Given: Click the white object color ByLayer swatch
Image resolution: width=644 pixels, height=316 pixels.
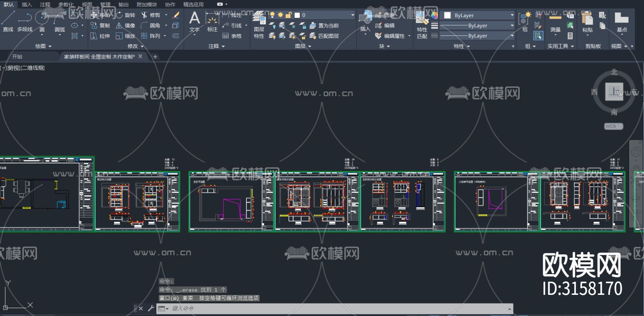Looking at the screenshot, I should (447, 15).
